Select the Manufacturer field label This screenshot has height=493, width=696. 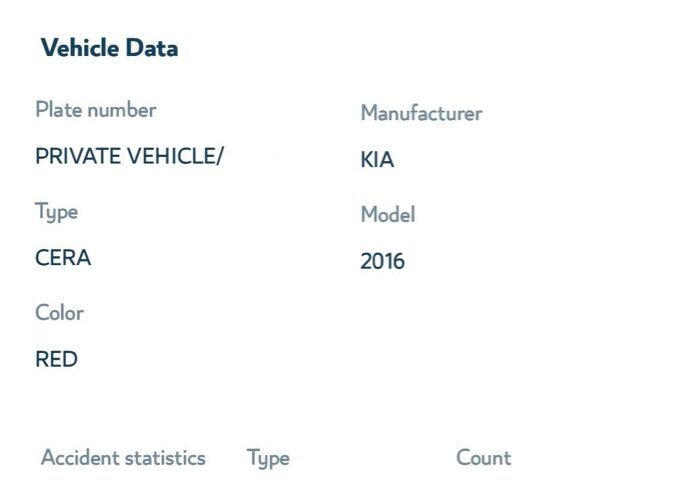421,113
